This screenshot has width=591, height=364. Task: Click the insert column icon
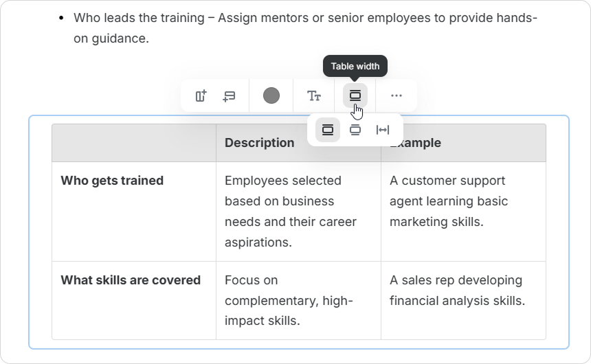tap(201, 96)
